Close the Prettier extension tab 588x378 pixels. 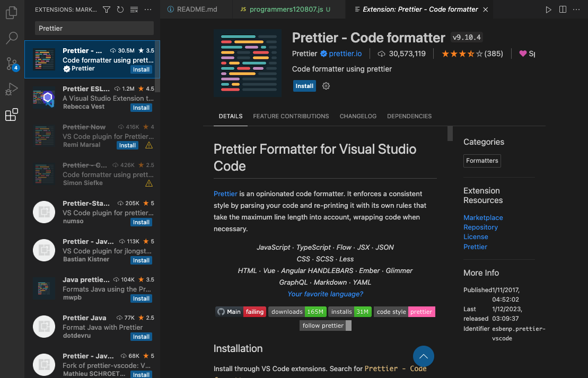click(x=486, y=10)
